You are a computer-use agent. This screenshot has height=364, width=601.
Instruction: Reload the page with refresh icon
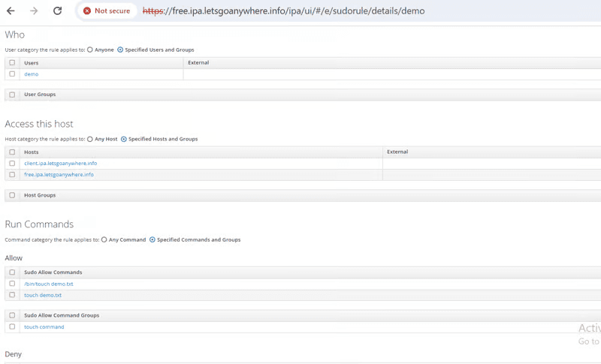[58, 11]
